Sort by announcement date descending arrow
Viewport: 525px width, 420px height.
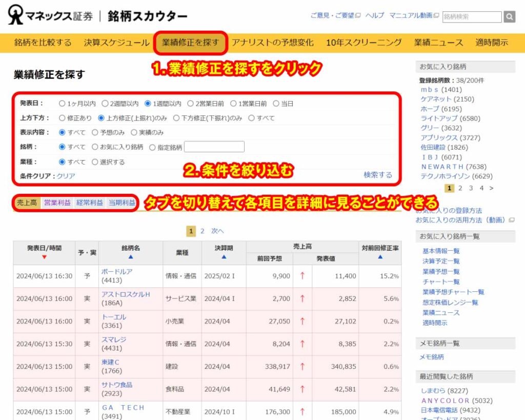(44, 257)
